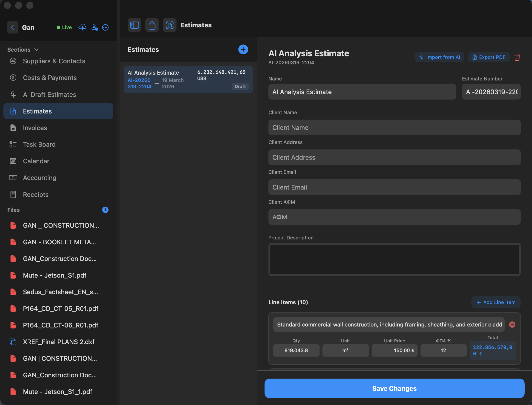Screen dimensions: 532x405
Task: Open file GAN _ CONSTRUCTION...
Action: point(58,225)
